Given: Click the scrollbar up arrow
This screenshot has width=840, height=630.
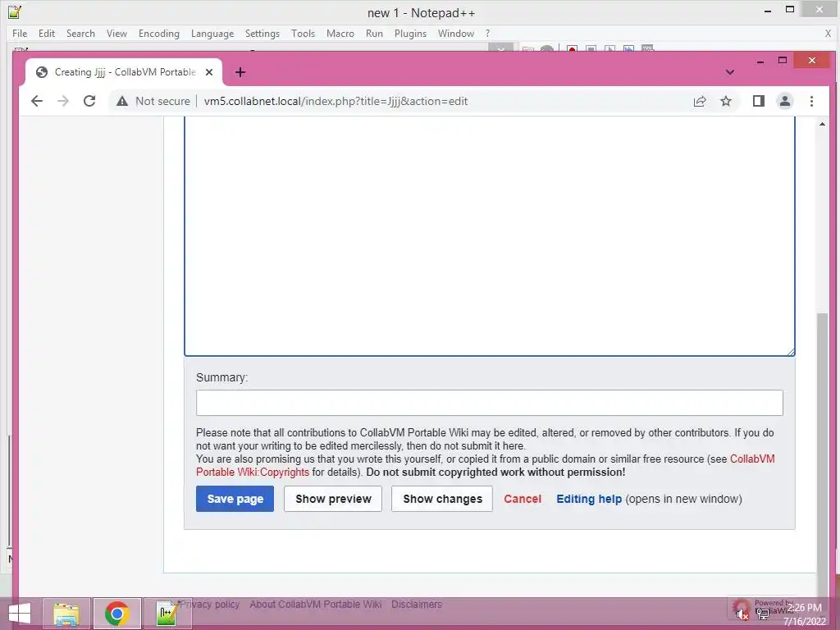Looking at the screenshot, I should [822, 124].
